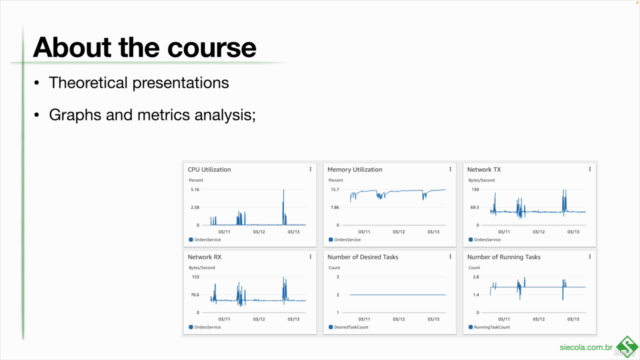Open CPU Utilization widget options menu
The image size is (640, 360).
pos(310,169)
